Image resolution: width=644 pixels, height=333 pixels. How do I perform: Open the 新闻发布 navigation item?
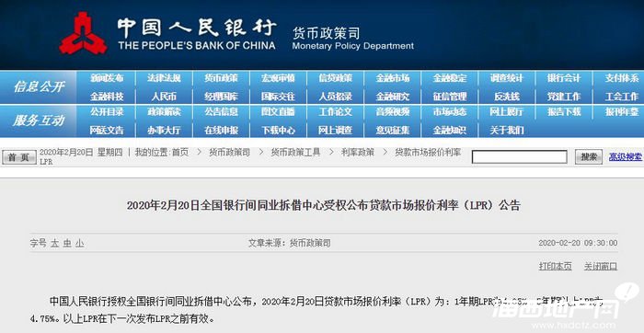click(107, 78)
